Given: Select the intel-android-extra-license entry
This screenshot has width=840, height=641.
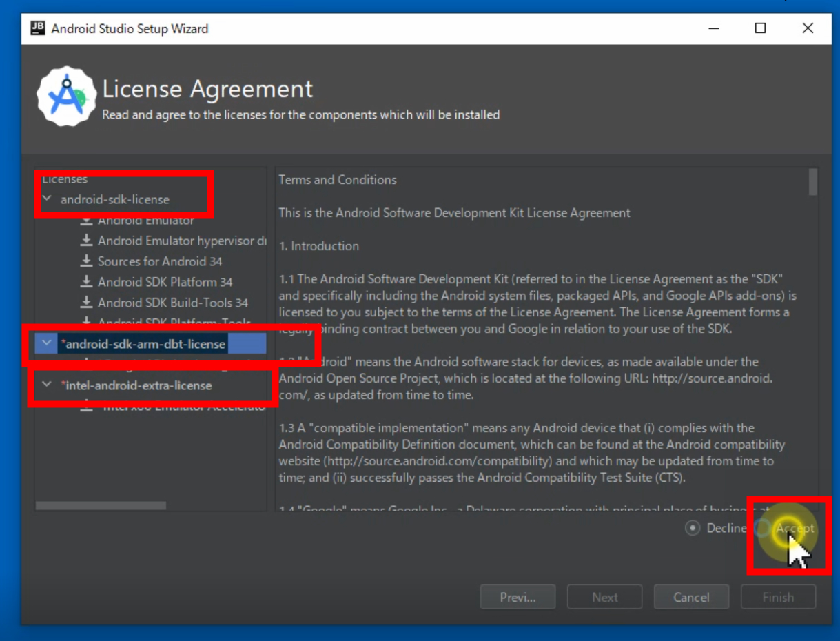Looking at the screenshot, I should [x=138, y=385].
